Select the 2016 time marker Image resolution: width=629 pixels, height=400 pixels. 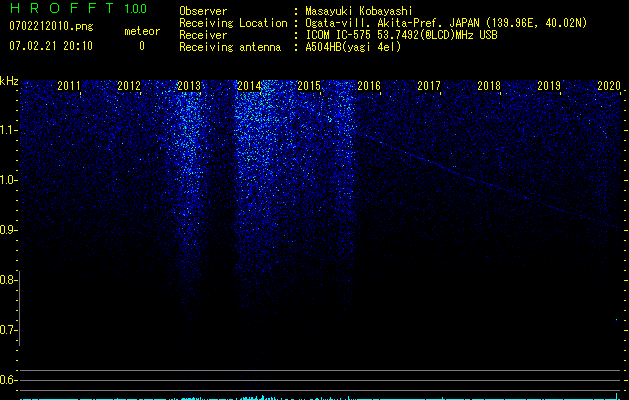[369, 85]
